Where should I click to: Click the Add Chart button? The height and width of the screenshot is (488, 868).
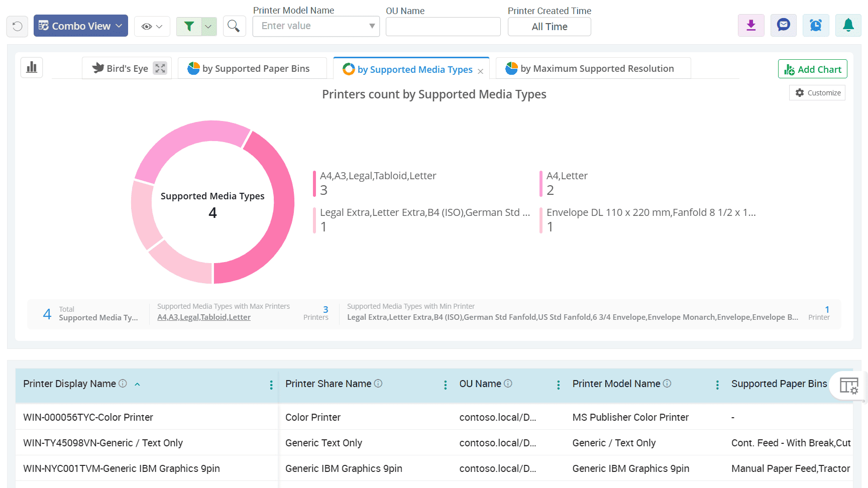coord(812,69)
